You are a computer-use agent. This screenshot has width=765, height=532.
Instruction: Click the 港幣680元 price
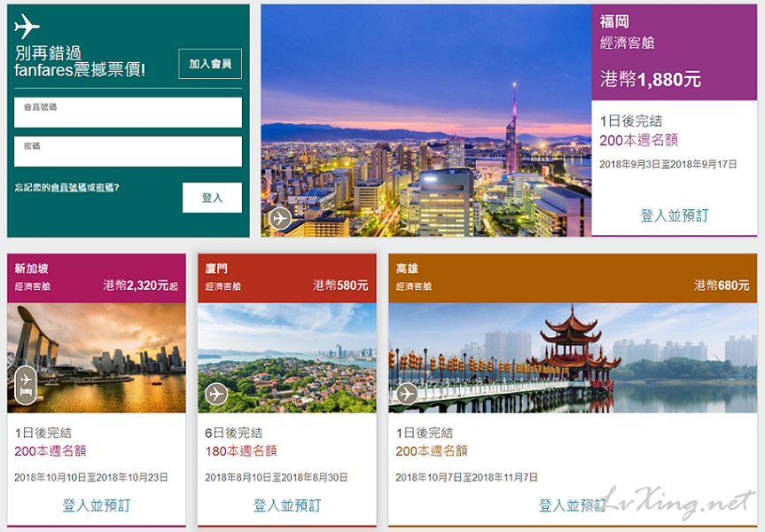point(722,286)
